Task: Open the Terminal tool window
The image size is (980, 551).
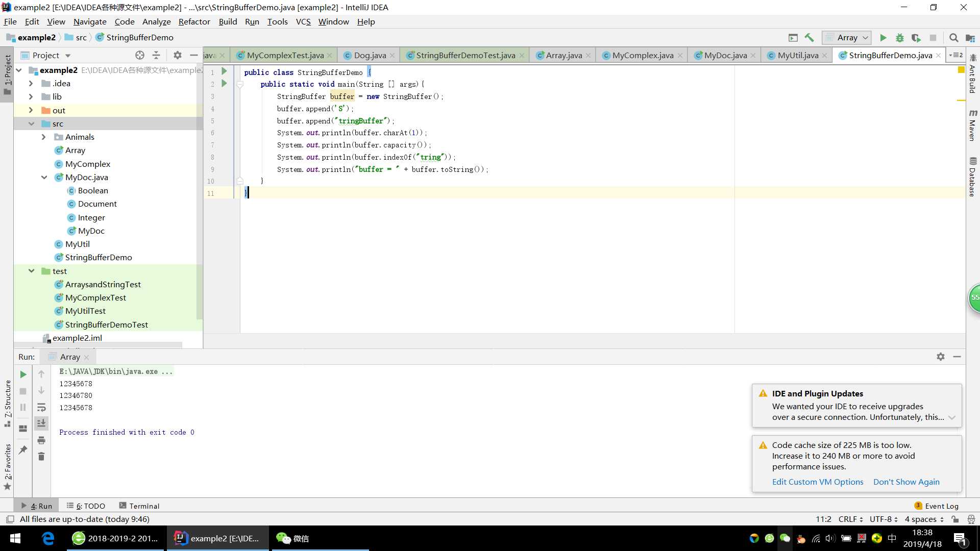Action: 139,506
